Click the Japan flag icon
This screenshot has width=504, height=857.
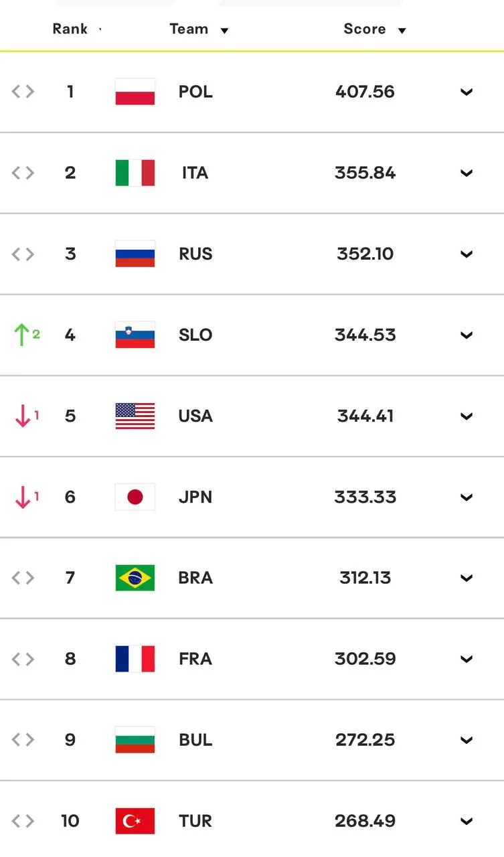[x=135, y=497]
